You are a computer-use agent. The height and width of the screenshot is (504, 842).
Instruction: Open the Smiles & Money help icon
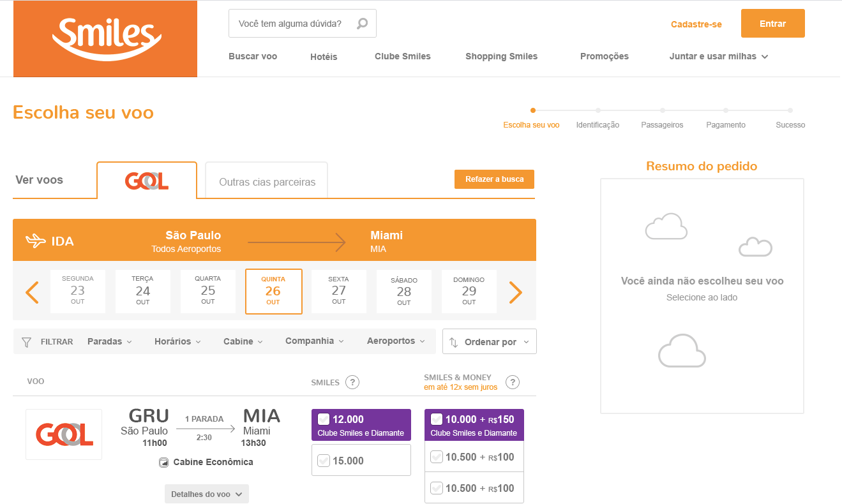(513, 383)
